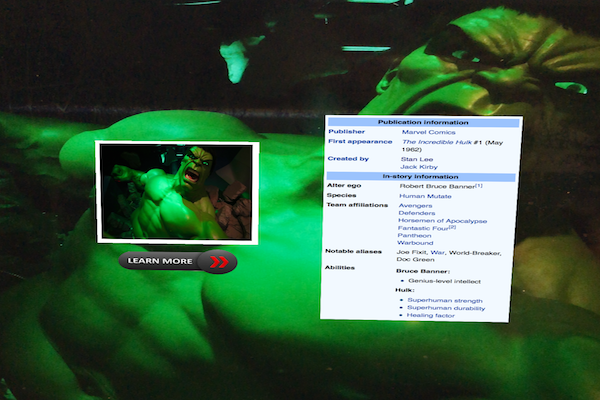Click the Publisher label
The image size is (600, 400).
coord(346,131)
